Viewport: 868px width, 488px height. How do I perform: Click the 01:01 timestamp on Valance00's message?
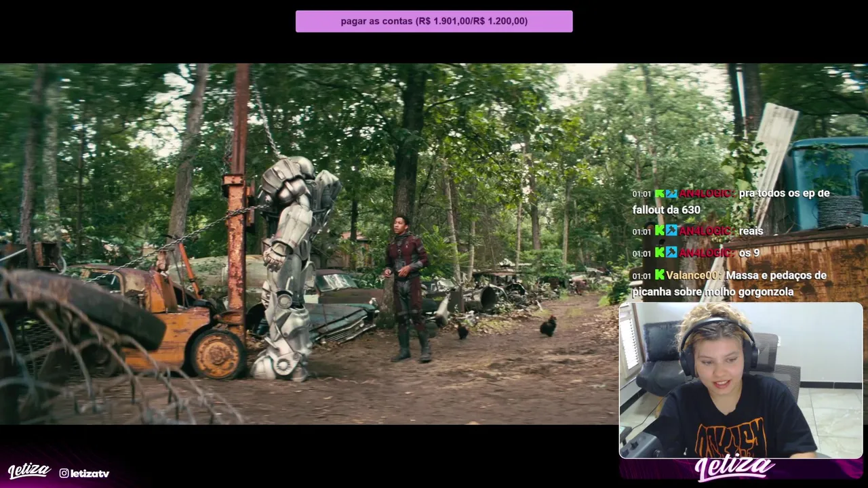[642, 276]
